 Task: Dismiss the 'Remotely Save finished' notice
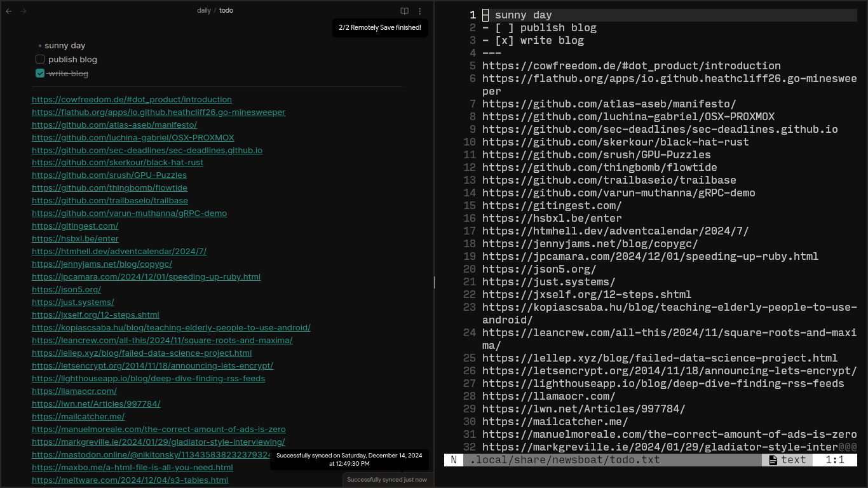(380, 28)
